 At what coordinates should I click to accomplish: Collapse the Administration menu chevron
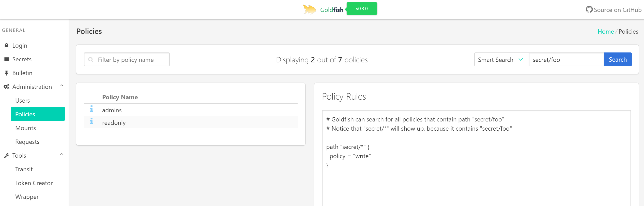[x=62, y=86]
